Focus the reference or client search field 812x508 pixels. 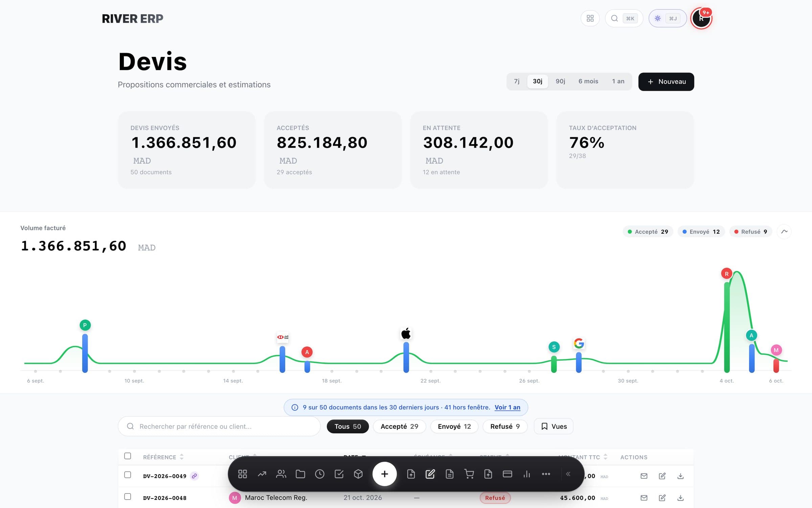[219, 426]
